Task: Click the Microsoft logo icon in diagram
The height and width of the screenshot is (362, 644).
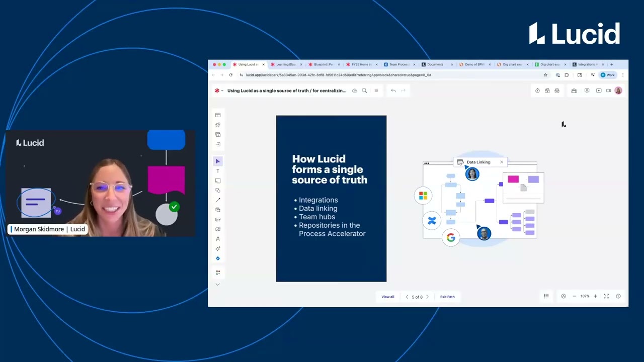Action: (x=423, y=196)
